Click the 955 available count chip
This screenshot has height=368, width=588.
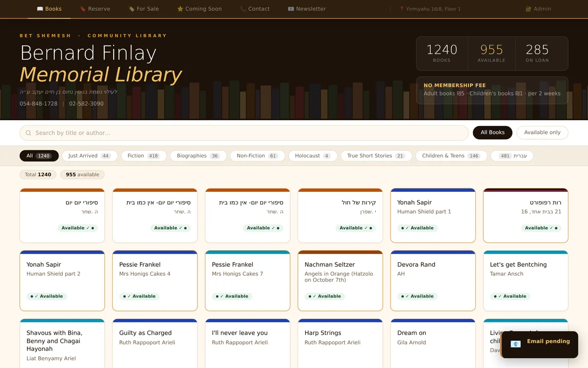(x=82, y=175)
